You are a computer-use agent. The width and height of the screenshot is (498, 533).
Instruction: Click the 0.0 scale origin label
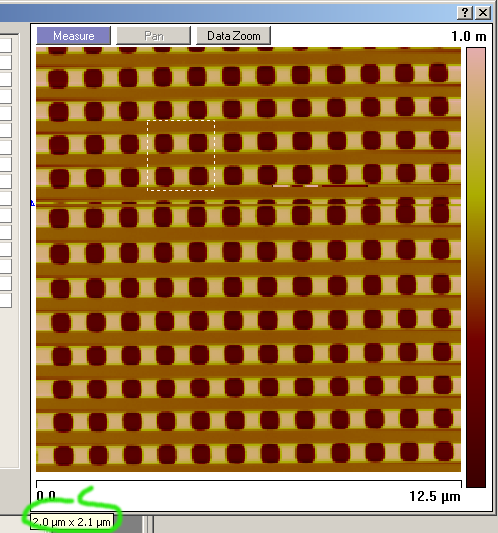point(46,496)
